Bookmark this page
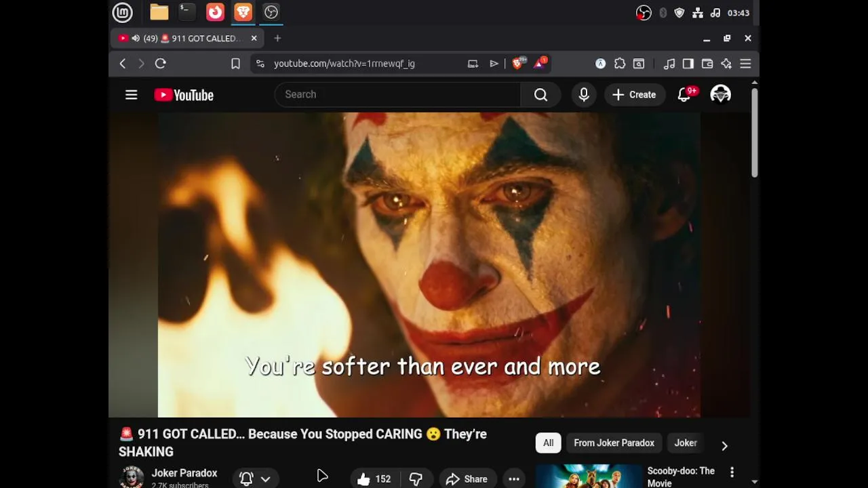Image resolution: width=868 pixels, height=488 pixels. tap(235, 64)
